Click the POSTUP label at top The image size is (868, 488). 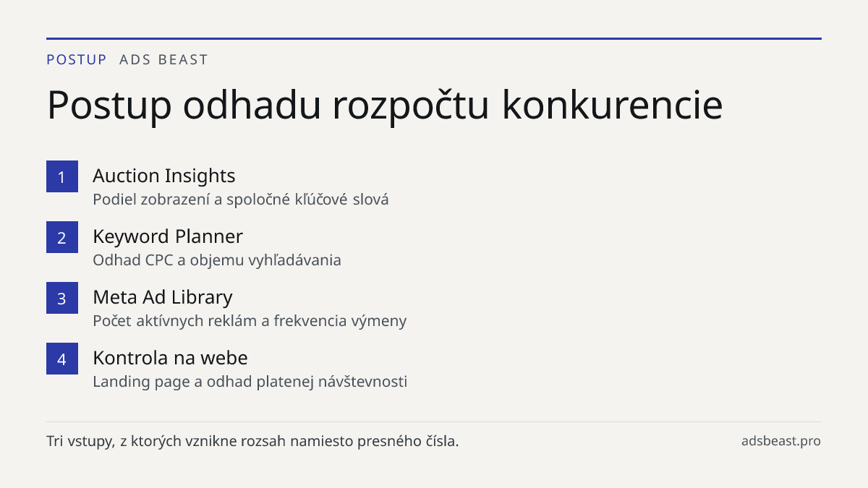(77, 60)
